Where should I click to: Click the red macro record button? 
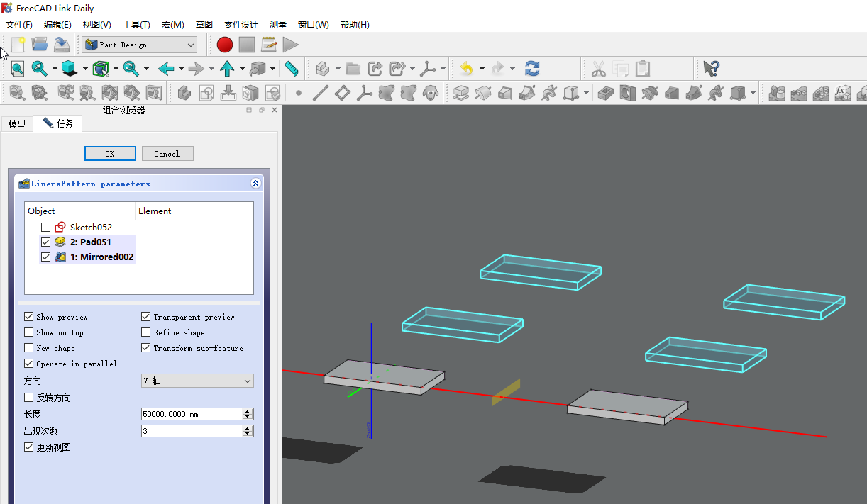click(x=225, y=45)
